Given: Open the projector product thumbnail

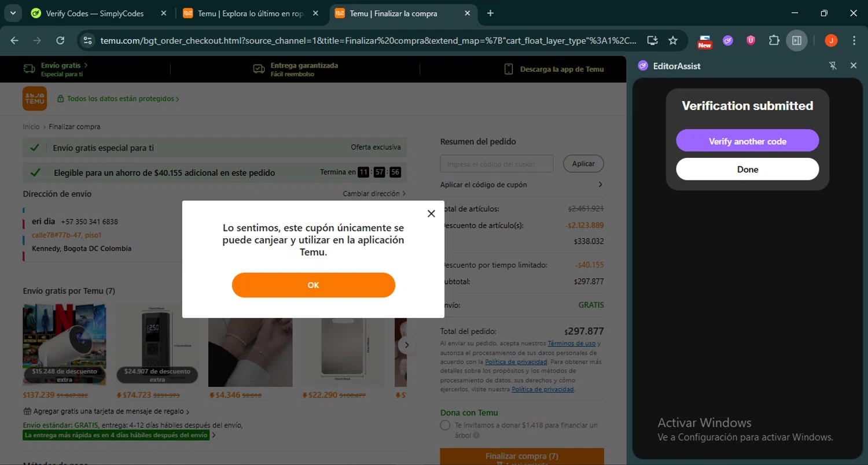Looking at the screenshot, I should 65,345.
